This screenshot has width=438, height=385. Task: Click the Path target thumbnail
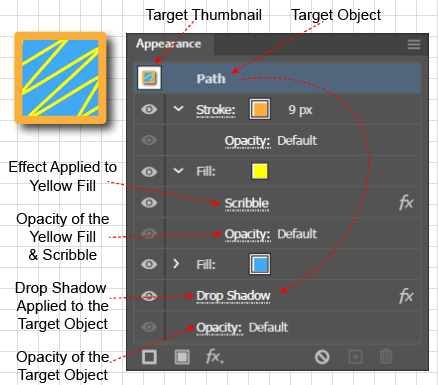click(x=150, y=78)
